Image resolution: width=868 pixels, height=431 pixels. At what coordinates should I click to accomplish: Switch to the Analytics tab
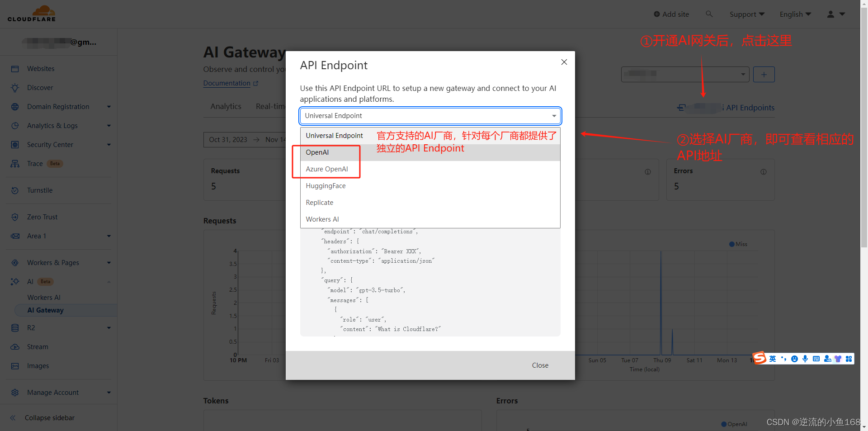click(x=226, y=106)
